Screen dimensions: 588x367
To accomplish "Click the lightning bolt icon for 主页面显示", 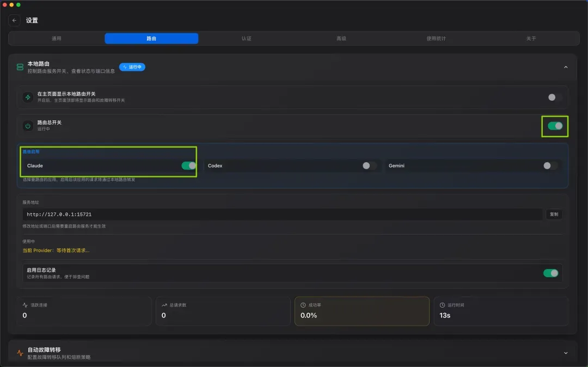I will click(x=28, y=97).
